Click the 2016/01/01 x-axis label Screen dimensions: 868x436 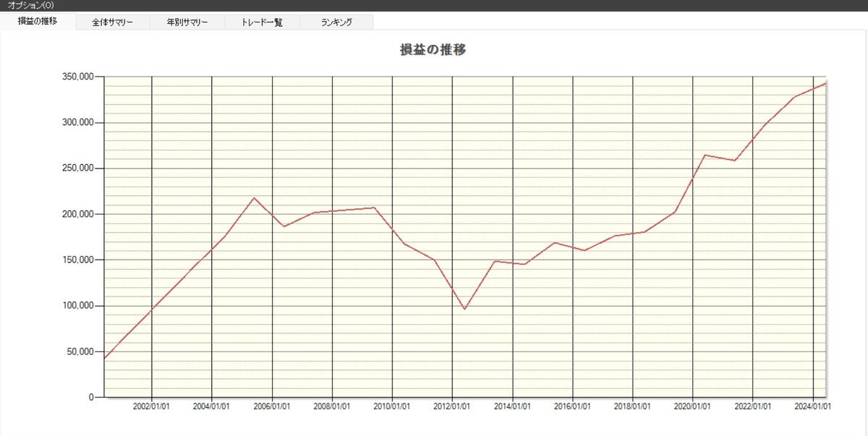pyautogui.click(x=573, y=406)
